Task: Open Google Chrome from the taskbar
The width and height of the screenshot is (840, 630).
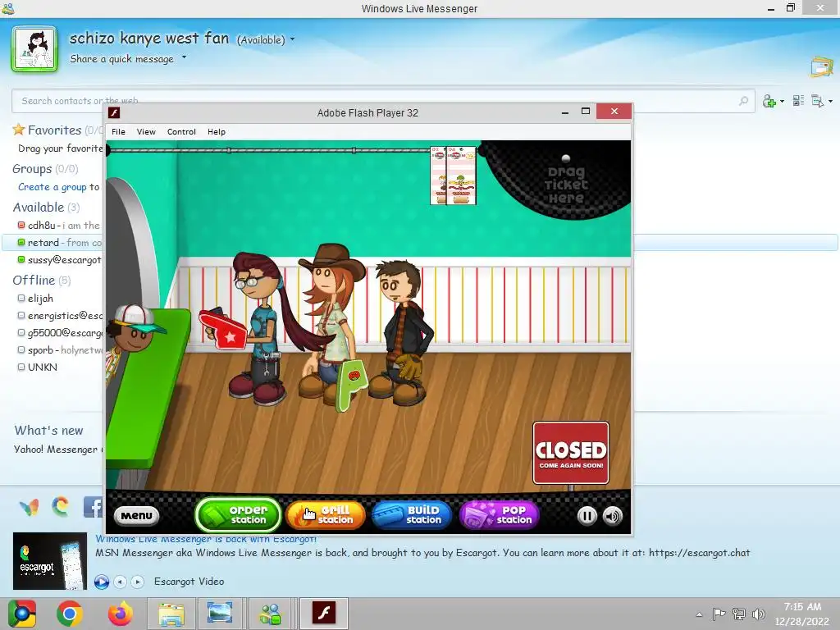Action: [70, 614]
